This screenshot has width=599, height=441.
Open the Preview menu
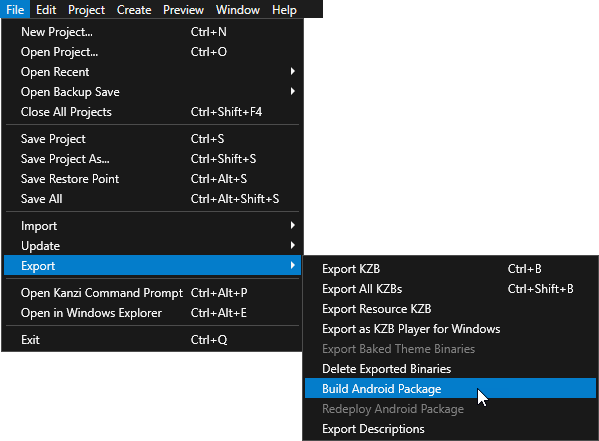pos(183,9)
